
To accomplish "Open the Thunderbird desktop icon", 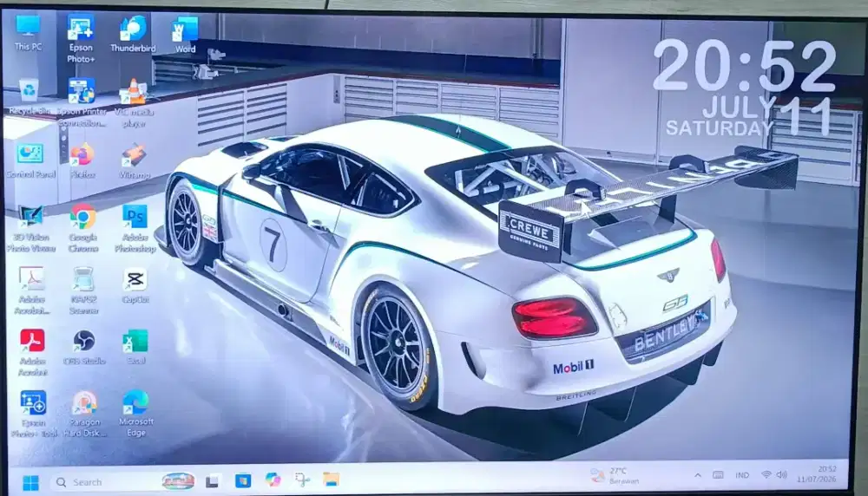I will tap(133, 35).
